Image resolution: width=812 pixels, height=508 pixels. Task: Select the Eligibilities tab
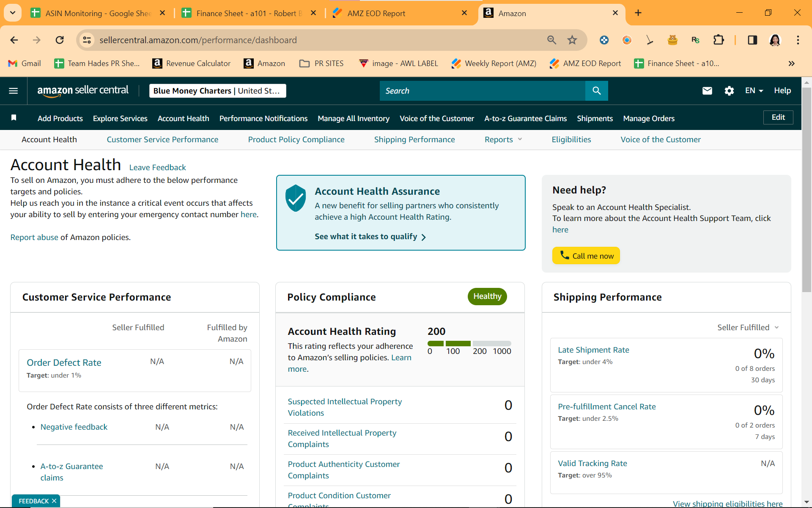(571, 140)
